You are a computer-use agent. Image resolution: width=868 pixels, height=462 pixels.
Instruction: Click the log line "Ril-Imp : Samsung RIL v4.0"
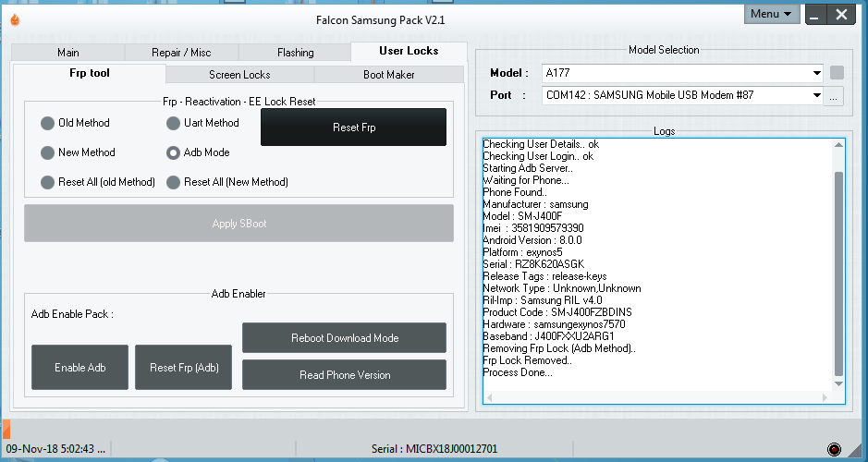pyautogui.click(x=543, y=300)
